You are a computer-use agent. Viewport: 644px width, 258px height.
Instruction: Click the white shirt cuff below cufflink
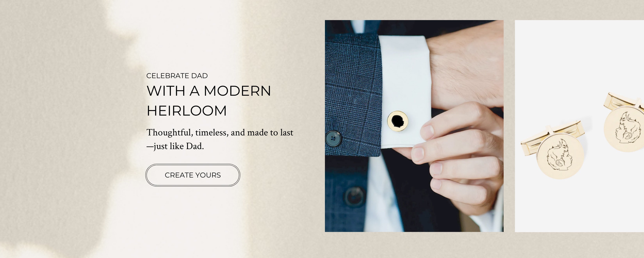point(405,140)
